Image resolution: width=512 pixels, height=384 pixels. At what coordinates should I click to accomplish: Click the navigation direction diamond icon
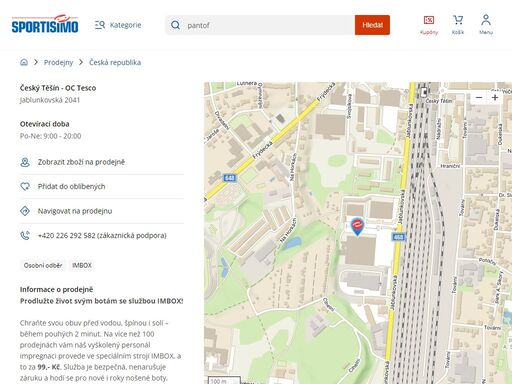[x=25, y=211]
